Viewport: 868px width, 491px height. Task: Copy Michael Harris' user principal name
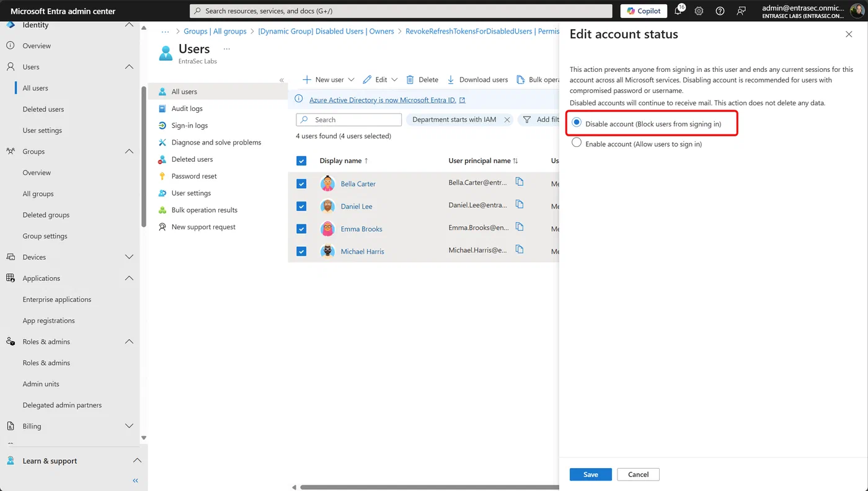click(x=520, y=250)
